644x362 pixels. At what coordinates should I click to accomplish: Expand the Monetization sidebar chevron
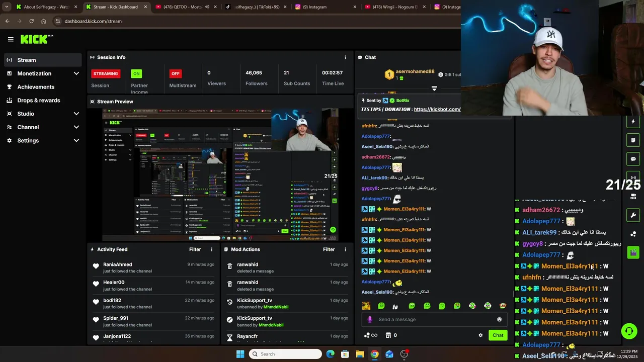coord(76,73)
